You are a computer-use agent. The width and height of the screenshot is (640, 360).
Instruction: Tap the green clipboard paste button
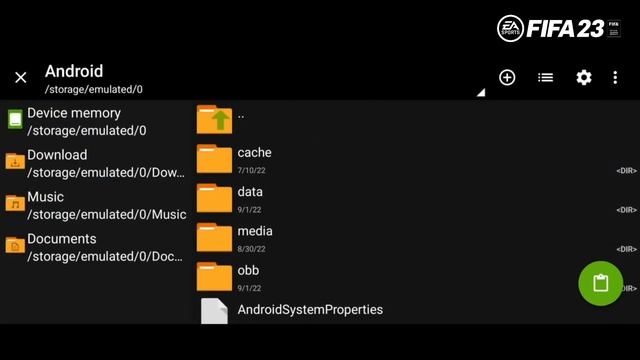[x=600, y=283]
